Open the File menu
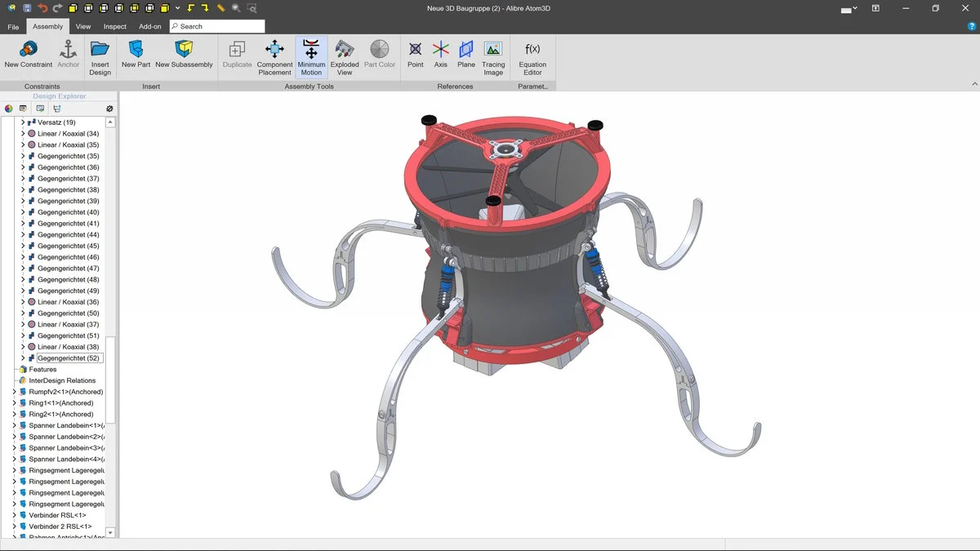 (x=13, y=26)
